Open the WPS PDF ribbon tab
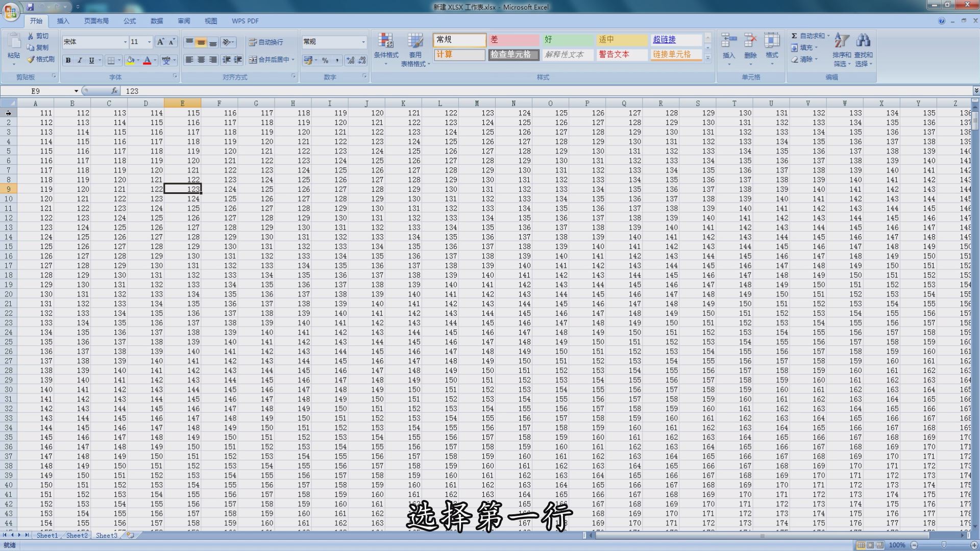The width and height of the screenshot is (980, 551). pyautogui.click(x=245, y=21)
